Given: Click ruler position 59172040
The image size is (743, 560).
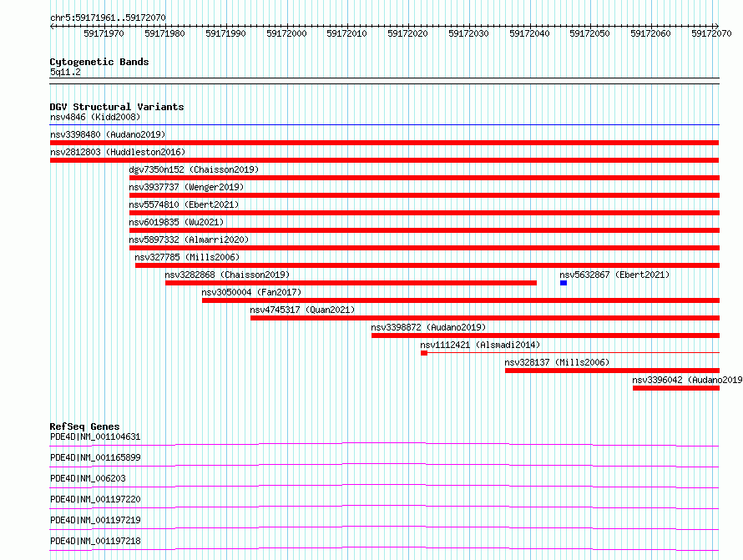Looking at the screenshot, I should [529, 33].
